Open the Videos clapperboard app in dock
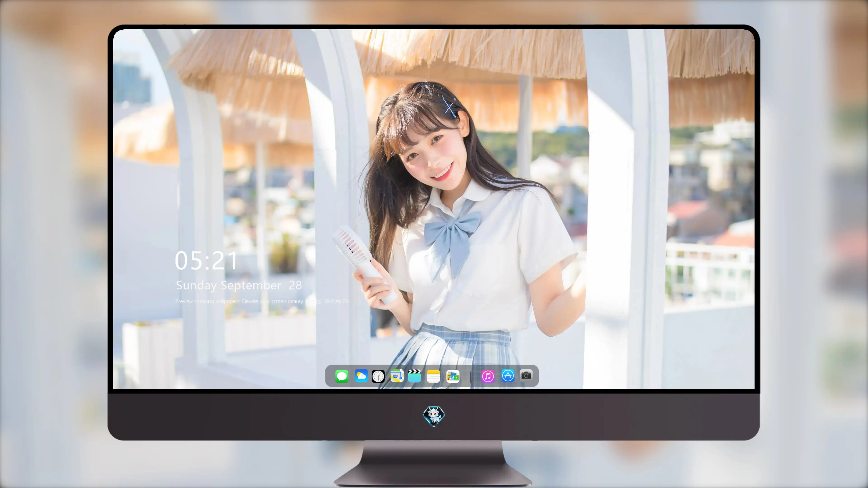 coord(415,376)
